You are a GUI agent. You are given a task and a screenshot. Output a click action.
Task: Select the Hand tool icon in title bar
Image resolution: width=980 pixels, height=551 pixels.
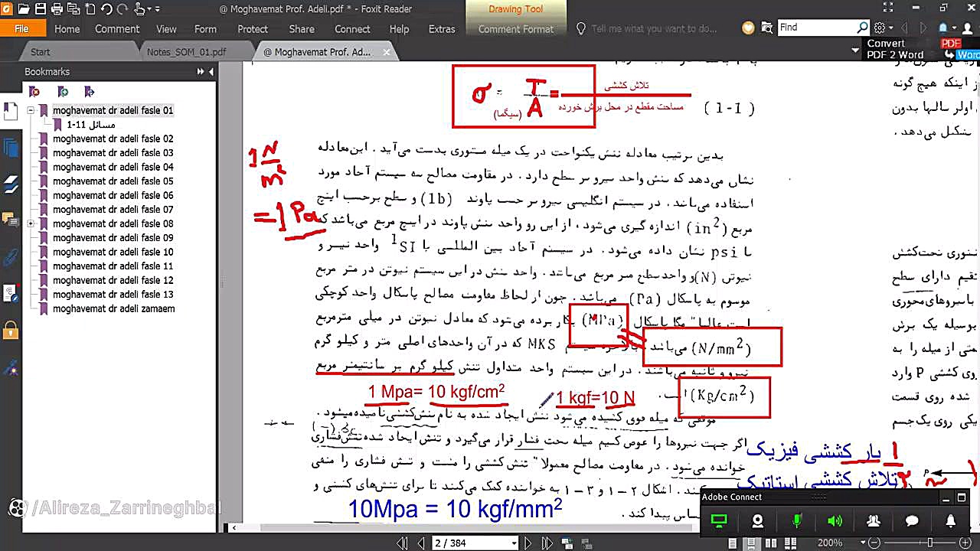140,9
